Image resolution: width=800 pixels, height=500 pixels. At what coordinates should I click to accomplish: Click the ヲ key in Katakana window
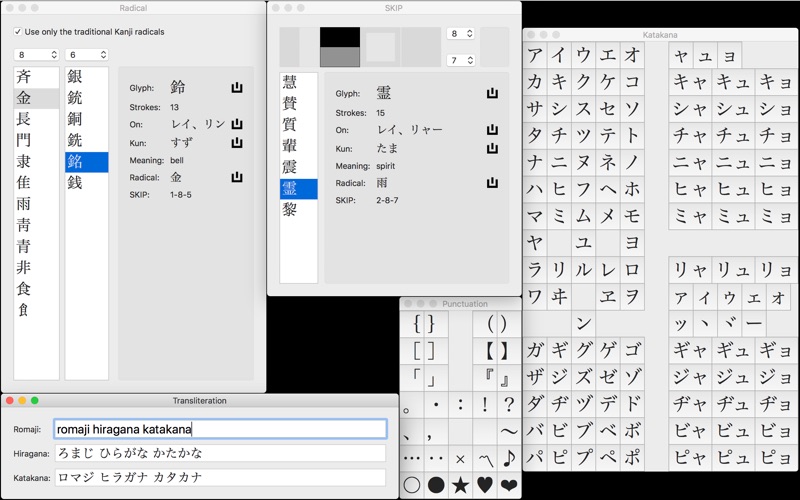(x=632, y=296)
